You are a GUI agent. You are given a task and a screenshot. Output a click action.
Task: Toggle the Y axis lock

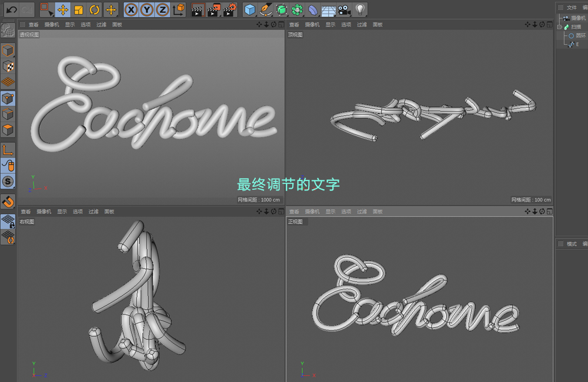click(146, 10)
